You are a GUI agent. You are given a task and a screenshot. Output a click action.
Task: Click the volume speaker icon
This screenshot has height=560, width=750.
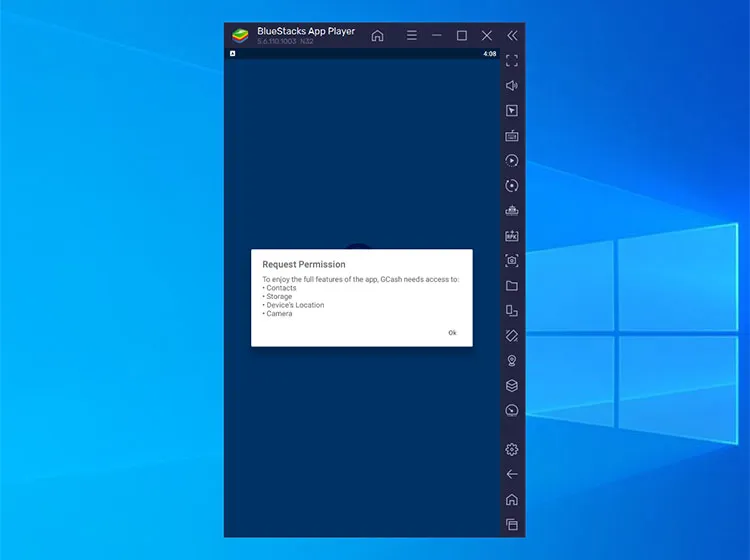point(512,86)
